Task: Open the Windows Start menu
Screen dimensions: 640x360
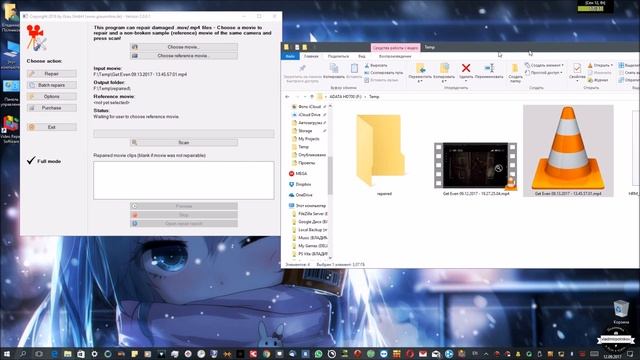Action: 7,353
